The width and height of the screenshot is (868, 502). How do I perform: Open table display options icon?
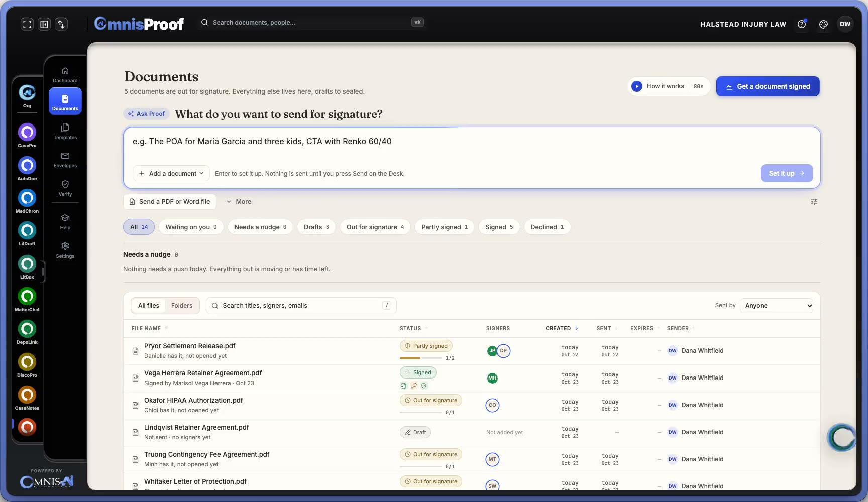pos(814,202)
